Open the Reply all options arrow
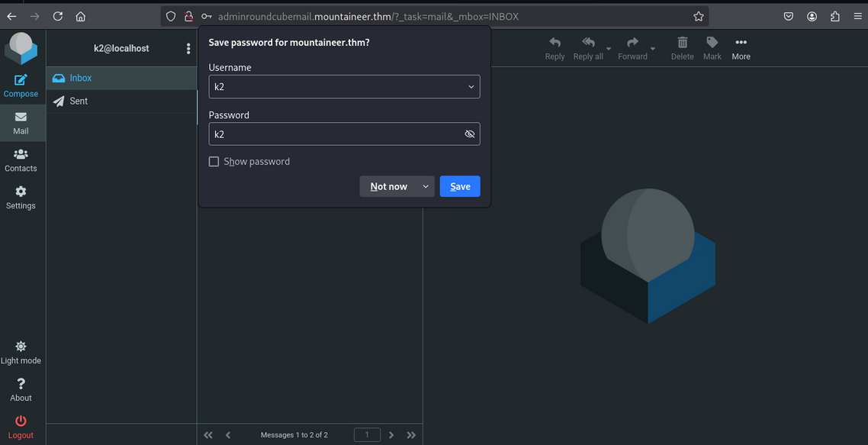Viewport: 868px width, 445px height. click(609, 49)
